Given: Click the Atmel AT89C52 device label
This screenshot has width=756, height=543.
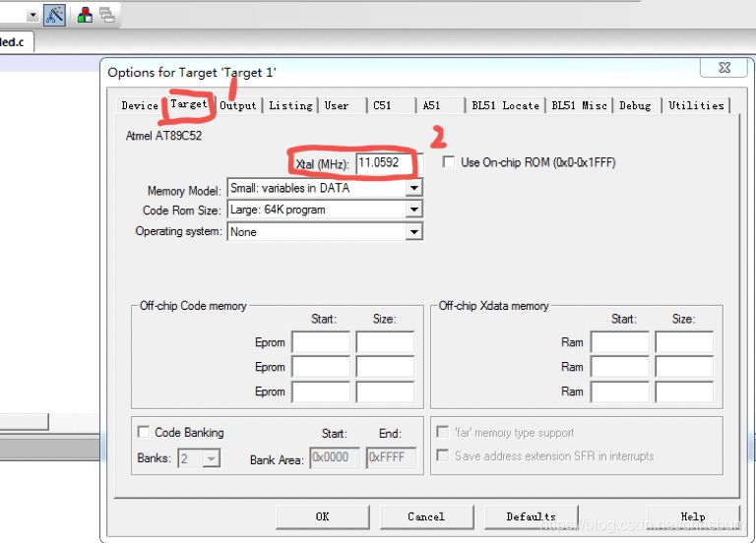Looking at the screenshot, I should (x=164, y=136).
